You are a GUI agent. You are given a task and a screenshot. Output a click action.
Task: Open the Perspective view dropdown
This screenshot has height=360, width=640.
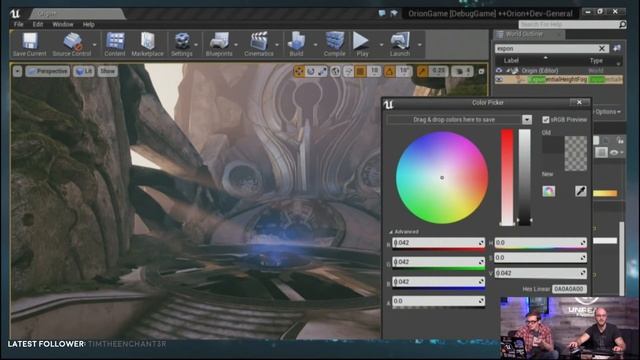48,71
